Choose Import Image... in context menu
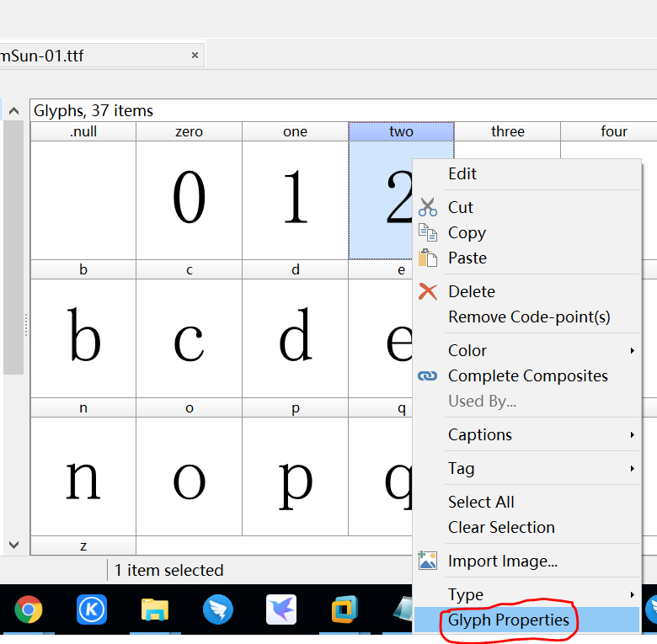 pyautogui.click(x=527, y=562)
